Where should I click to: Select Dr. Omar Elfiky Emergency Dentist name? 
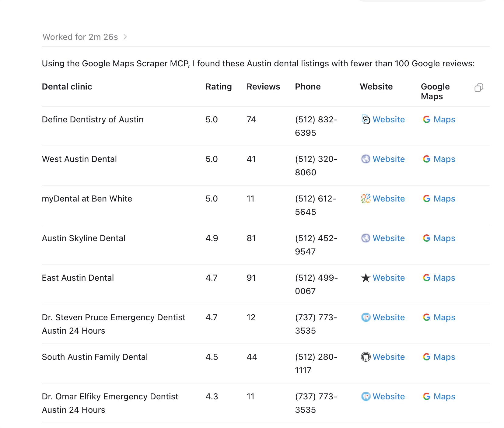(x=110, y=403)
